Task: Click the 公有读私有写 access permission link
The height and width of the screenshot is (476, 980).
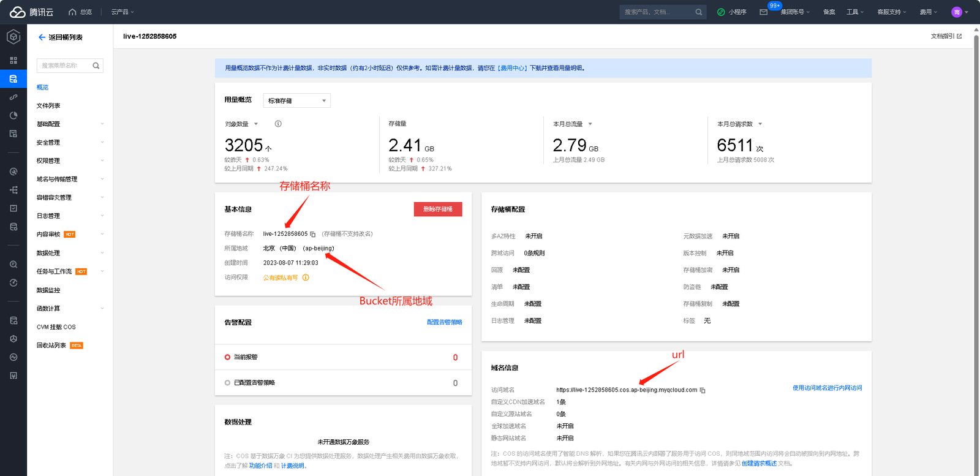Action: (x=281, y=278)
